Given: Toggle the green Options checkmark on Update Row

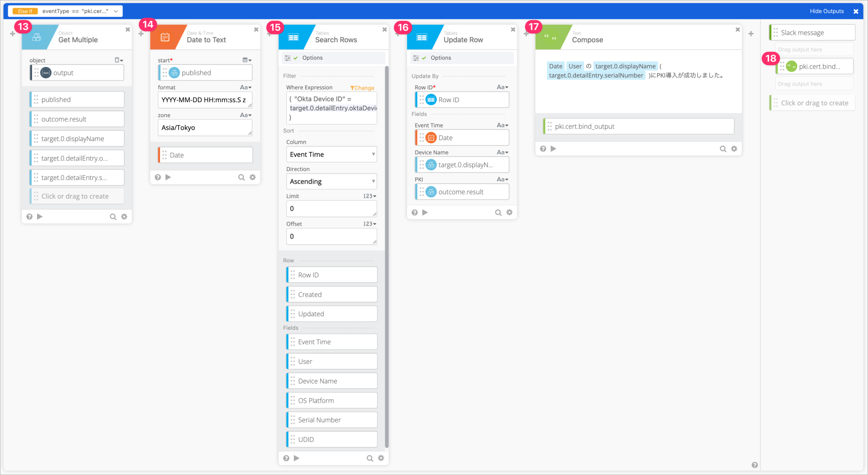Looking at the screenshot, I should coord(423,57).
